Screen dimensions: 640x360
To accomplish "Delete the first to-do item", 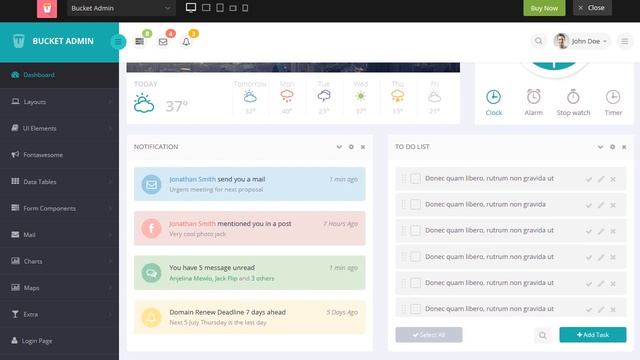I will point(613,179).
